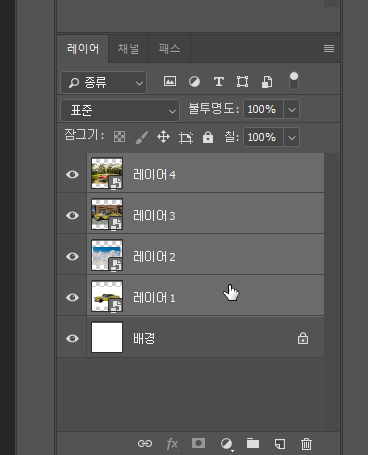
Task: Switch to the 레이어 tab
Action: click(83, 49)
